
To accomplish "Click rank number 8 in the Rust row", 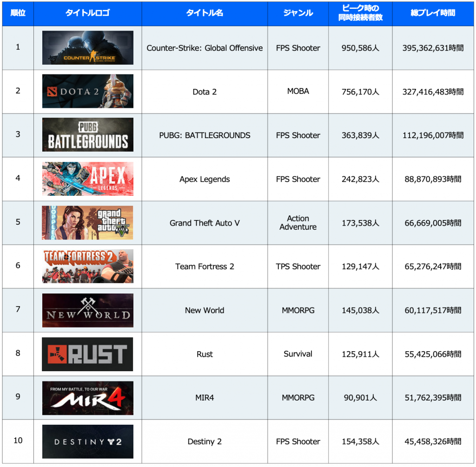I will click(18, 353).
